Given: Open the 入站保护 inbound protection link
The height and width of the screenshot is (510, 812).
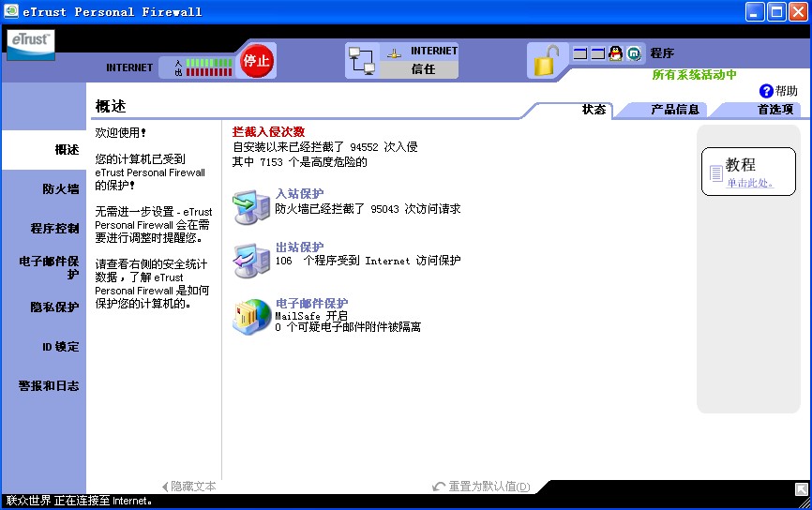Looking at the screenshot, I should 299,194.
